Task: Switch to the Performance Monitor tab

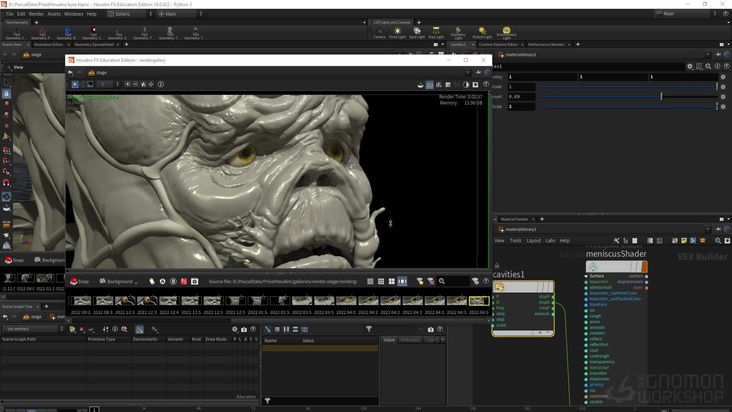Action: tap(546, 44)
